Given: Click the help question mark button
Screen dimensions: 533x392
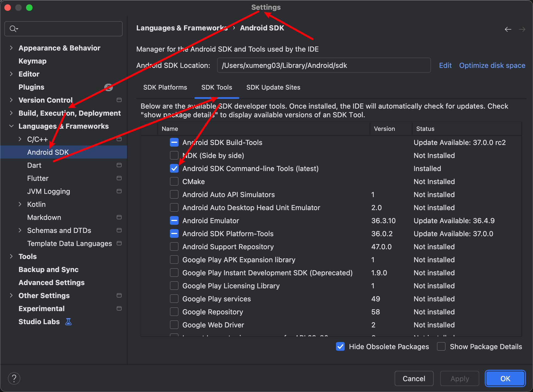Looking at the screenshot, I should point(14,378).
